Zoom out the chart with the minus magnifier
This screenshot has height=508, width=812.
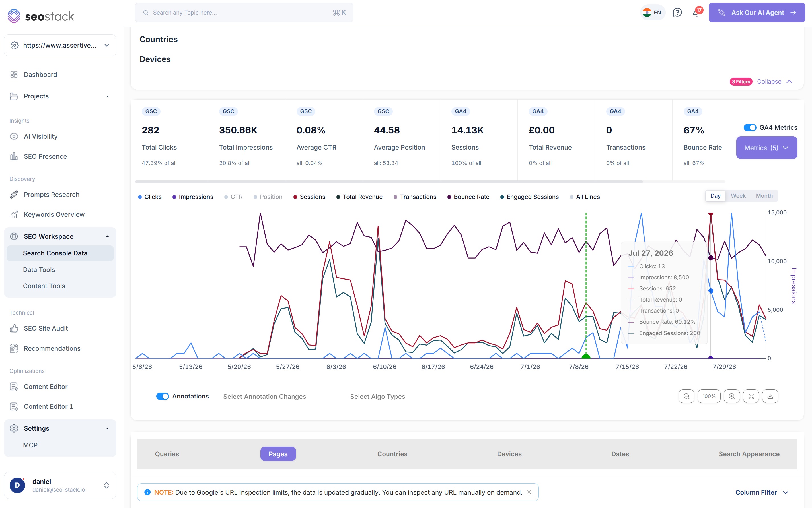coord(686,397)
